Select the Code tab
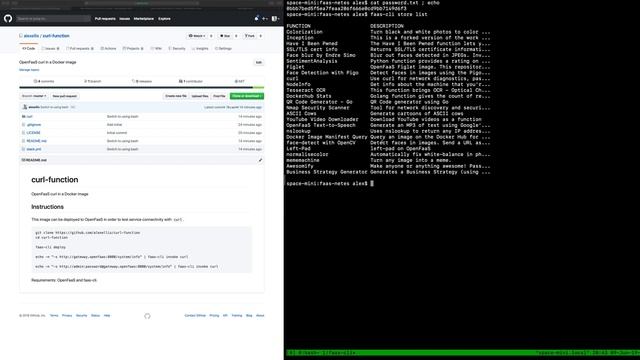 [x=29, y=49]
